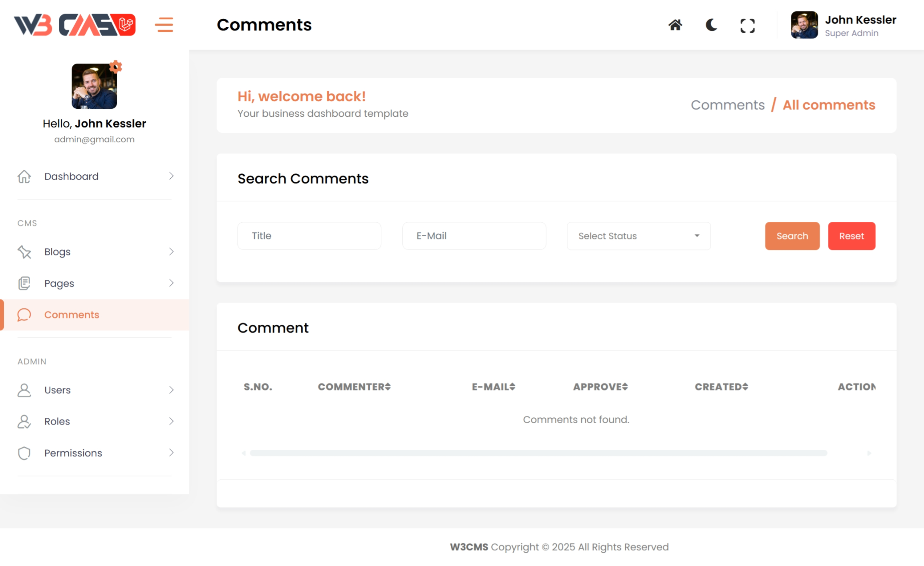Click the Comments speech bubble icon
924x566 pixels.
(24, 315)
